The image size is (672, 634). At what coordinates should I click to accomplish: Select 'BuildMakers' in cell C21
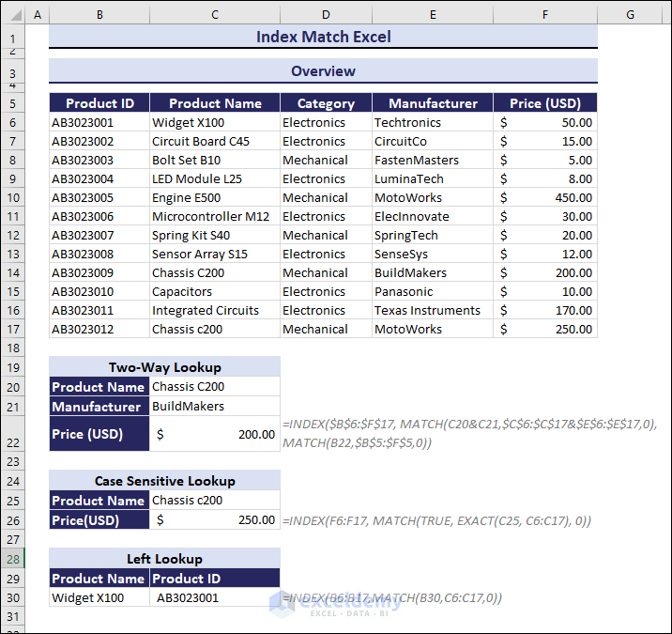tap(215, 406)
